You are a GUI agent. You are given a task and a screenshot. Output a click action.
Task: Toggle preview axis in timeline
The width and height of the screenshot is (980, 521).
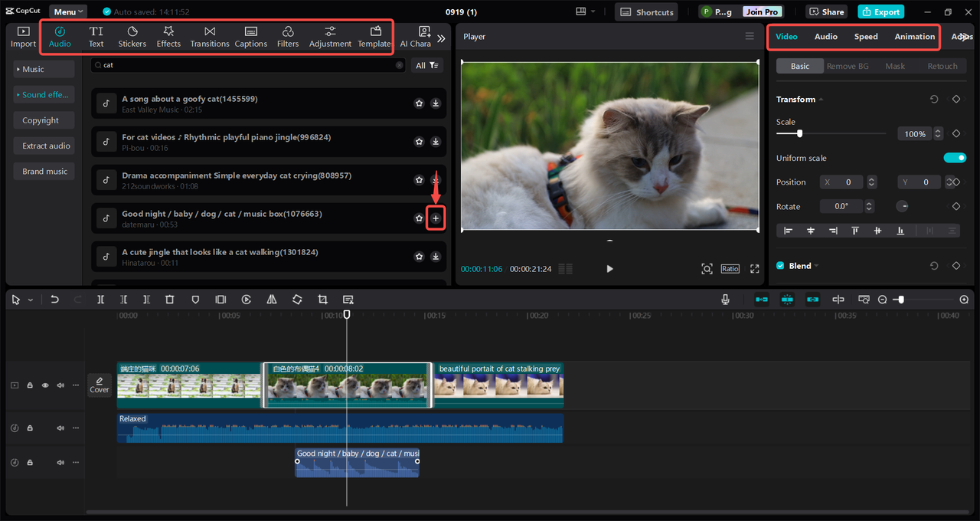(x=838, y=300)
